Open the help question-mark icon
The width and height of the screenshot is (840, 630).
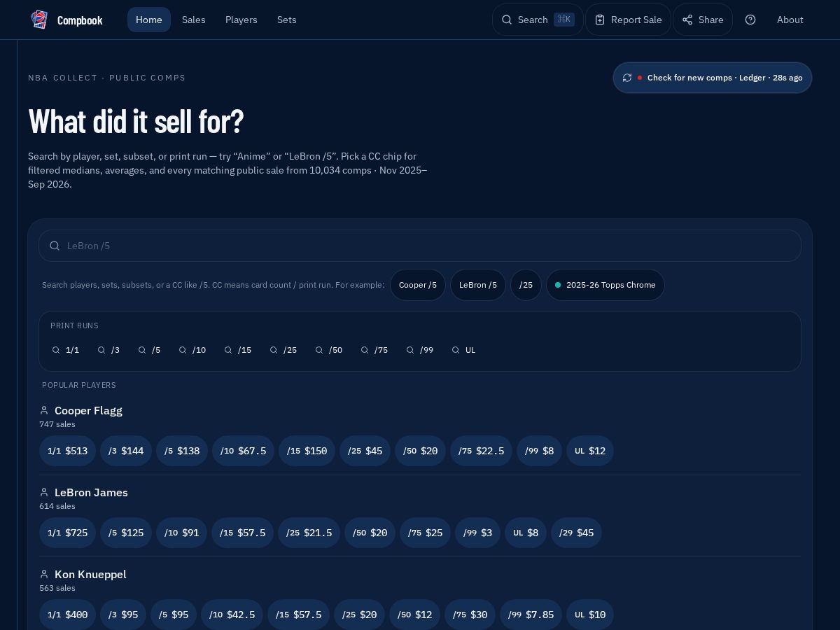point(750,20)
